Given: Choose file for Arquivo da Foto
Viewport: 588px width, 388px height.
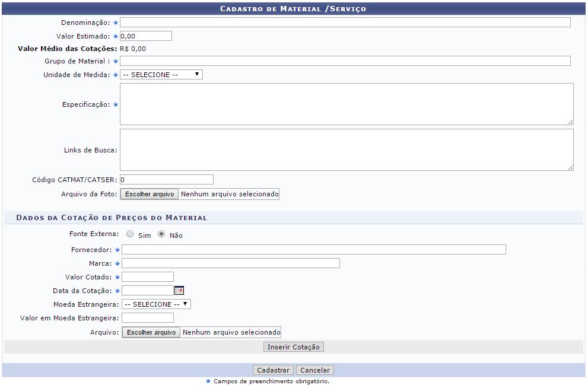Looking at the screenshot, I should pyautogui.click(x=149, y=194).
